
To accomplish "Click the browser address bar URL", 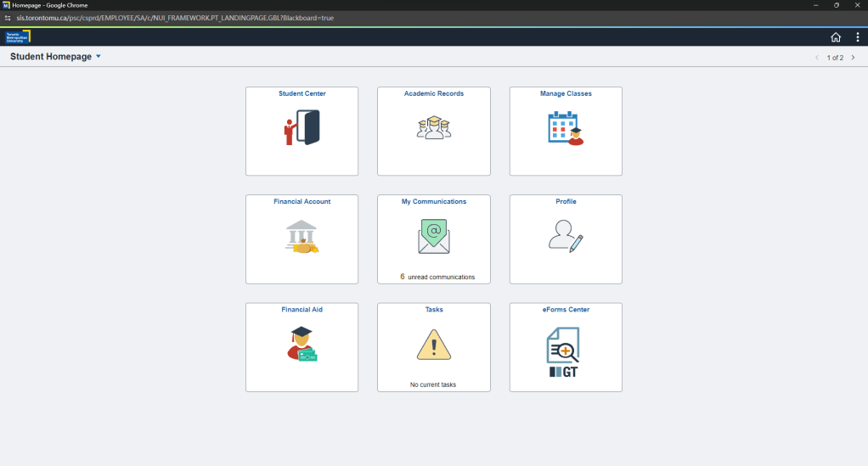I will (170, 17).
